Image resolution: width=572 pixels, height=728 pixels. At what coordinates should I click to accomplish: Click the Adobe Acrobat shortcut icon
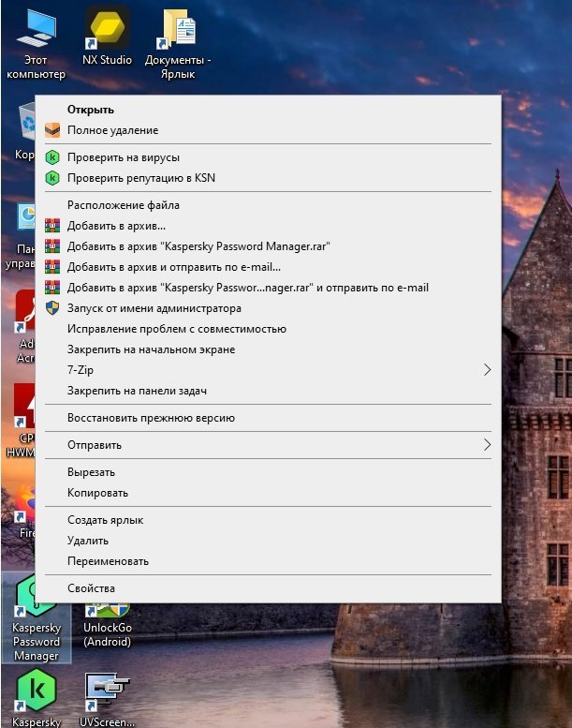coord(24,313)
